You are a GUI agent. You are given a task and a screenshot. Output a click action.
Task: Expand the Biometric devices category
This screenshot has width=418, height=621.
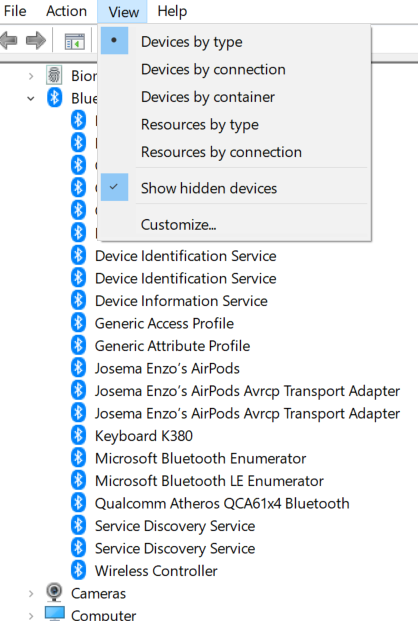click(x=31, y=76)
